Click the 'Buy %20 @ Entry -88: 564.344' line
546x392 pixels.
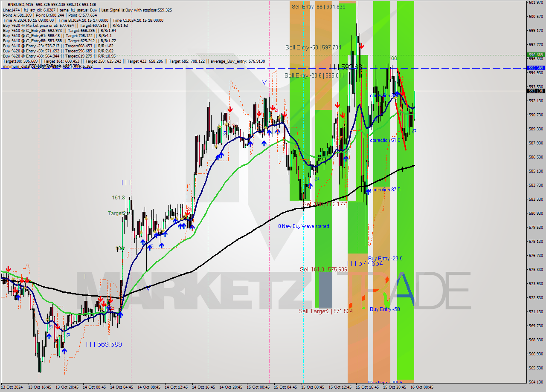point(59,56)
